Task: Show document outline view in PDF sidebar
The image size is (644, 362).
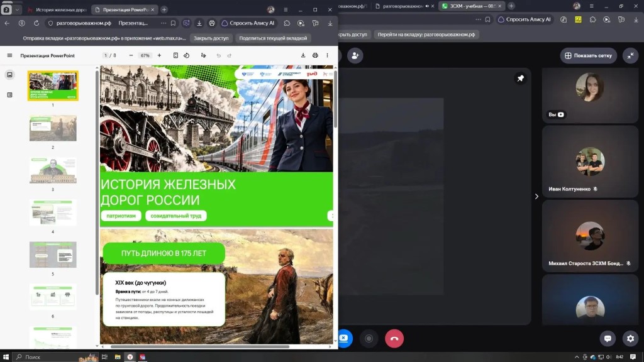Action: [x=10, y=95]
